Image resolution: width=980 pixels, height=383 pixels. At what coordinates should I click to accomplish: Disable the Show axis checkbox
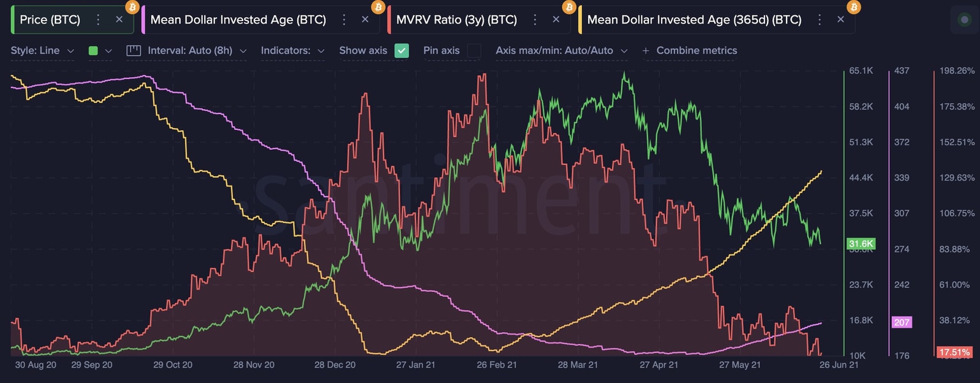coord(401,50)
